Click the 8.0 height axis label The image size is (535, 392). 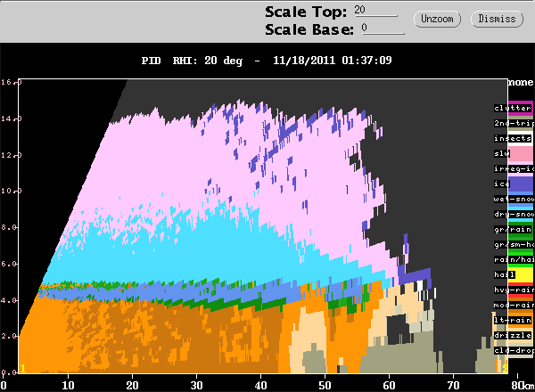point(9,228)
